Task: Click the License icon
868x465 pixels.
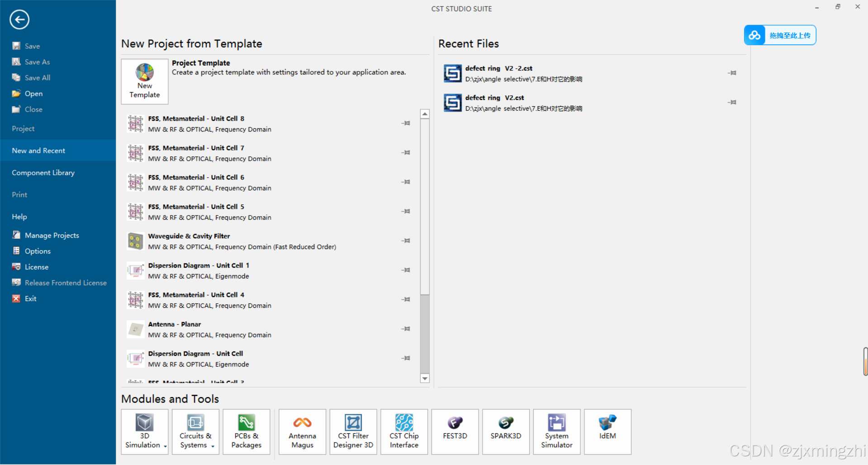Action: (x=16, y=267)
